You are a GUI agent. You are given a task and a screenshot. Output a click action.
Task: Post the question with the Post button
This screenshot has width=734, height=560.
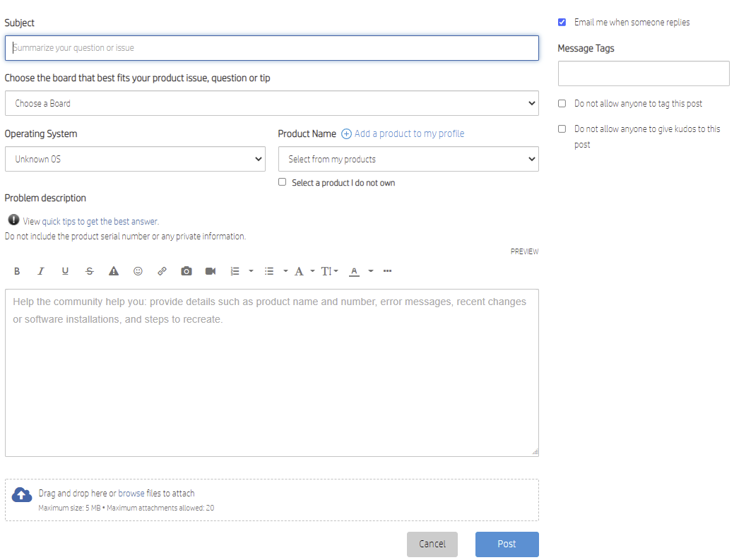click(x=507, y=544)
